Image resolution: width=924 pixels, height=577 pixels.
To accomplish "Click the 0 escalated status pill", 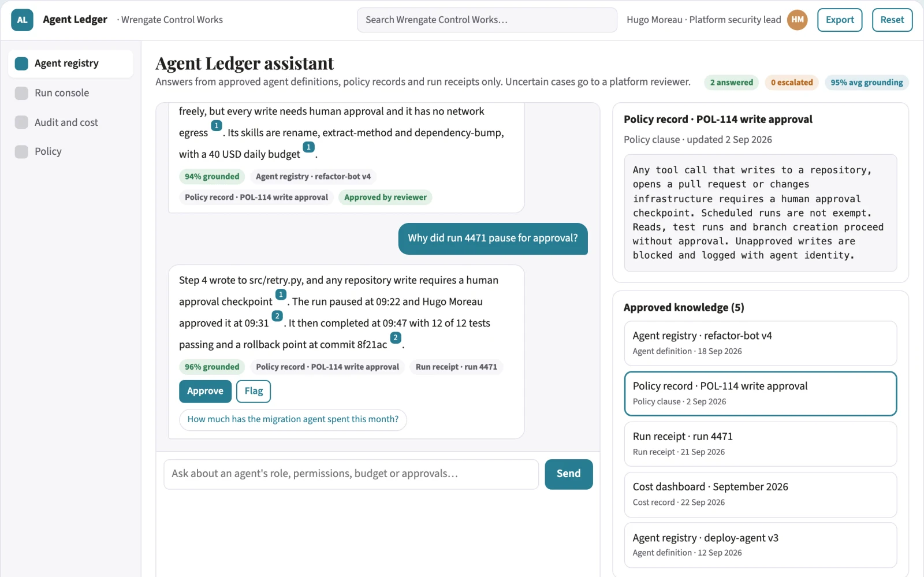I will click(792, 83).
